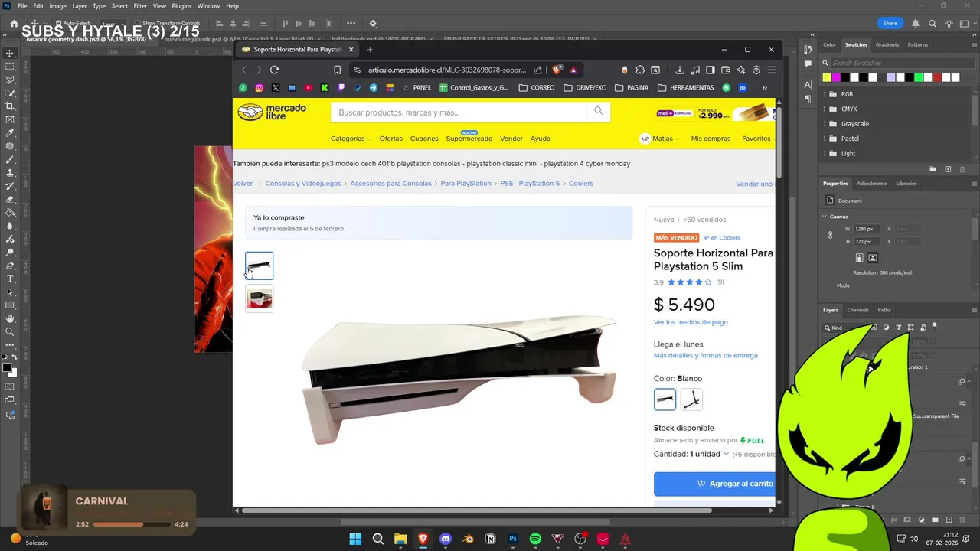The height and width of the screenshot is (551, 980).
Task: Select the Crop tool
Action: tap(10, 106)
